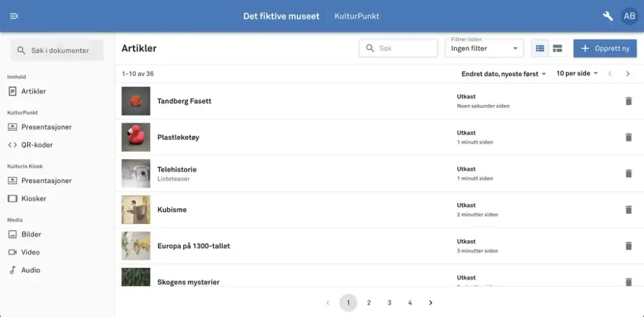Collapse the sidebar menu icon
644x317 pixels.
(x=14, y=16)
